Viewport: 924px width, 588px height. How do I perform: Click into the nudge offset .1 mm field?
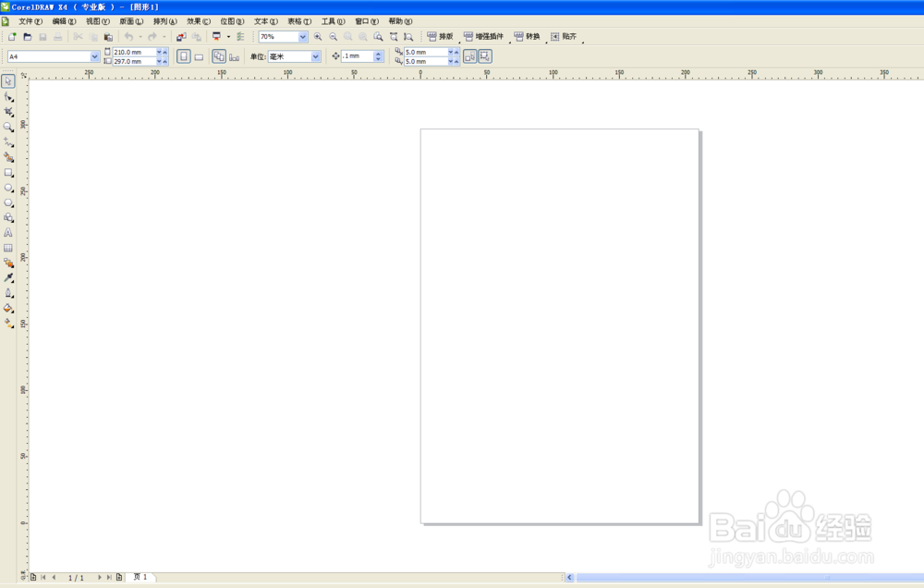pyautogui.click(x=357, y=56)
